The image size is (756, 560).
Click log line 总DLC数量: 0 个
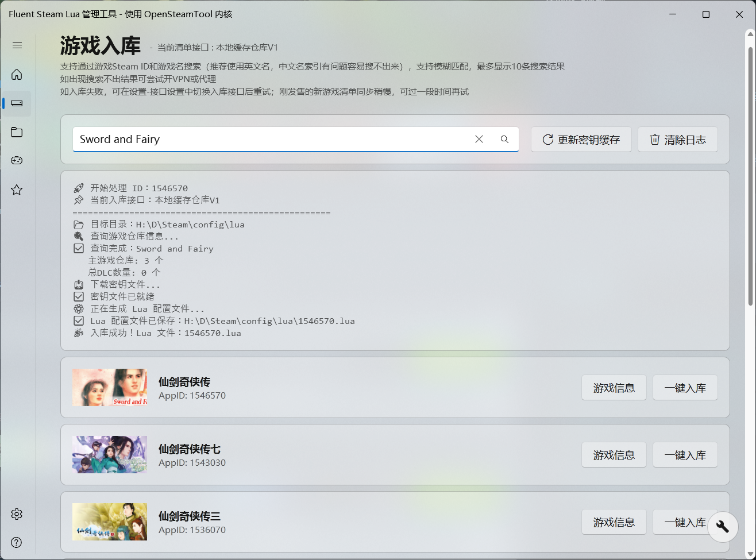coord(125,273)
